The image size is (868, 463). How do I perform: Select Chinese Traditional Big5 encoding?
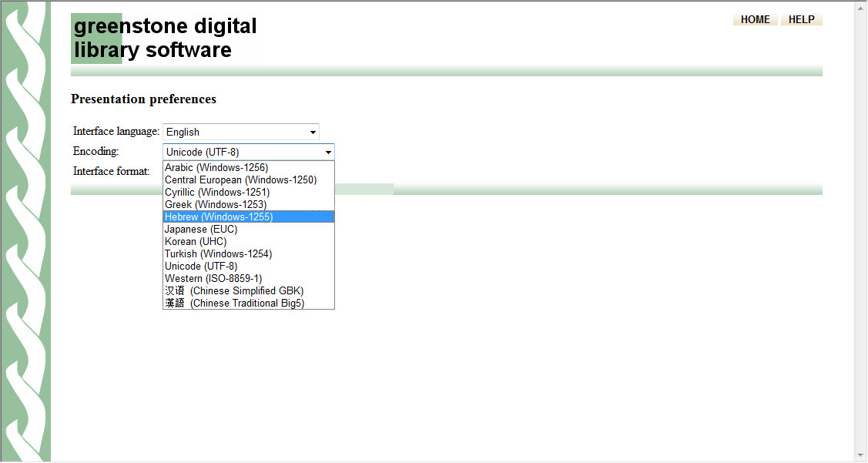(x=249, y=303)
